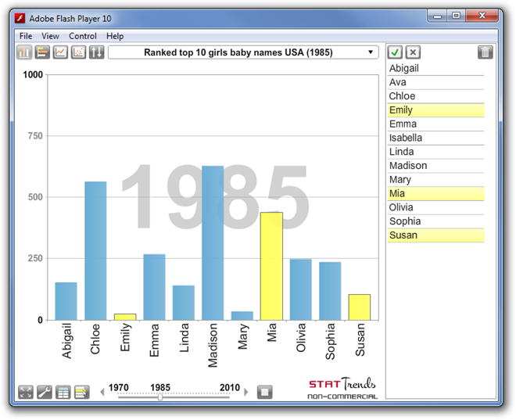The image size is (516, 420).
Task: Open the dataset title dropdown
Action: click(x=243, y=52)
